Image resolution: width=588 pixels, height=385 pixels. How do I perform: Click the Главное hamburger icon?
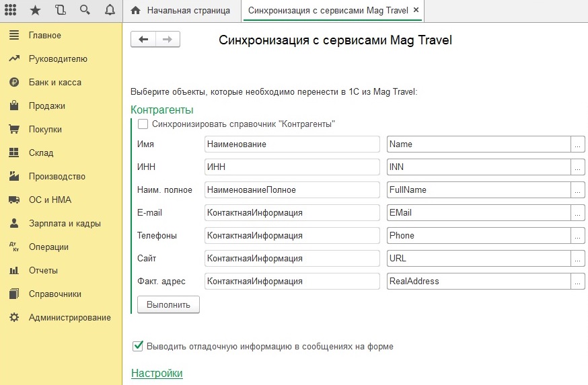click(x=14, y=35)
